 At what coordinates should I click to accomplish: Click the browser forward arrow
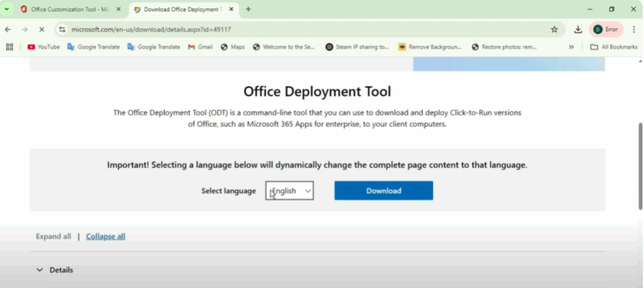point(25,30)
